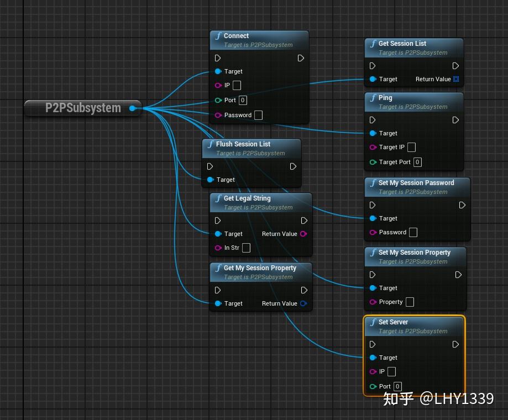Click the Property box on Set My Session Property
This screenshot has width=508, height=420.
point(409,302)
